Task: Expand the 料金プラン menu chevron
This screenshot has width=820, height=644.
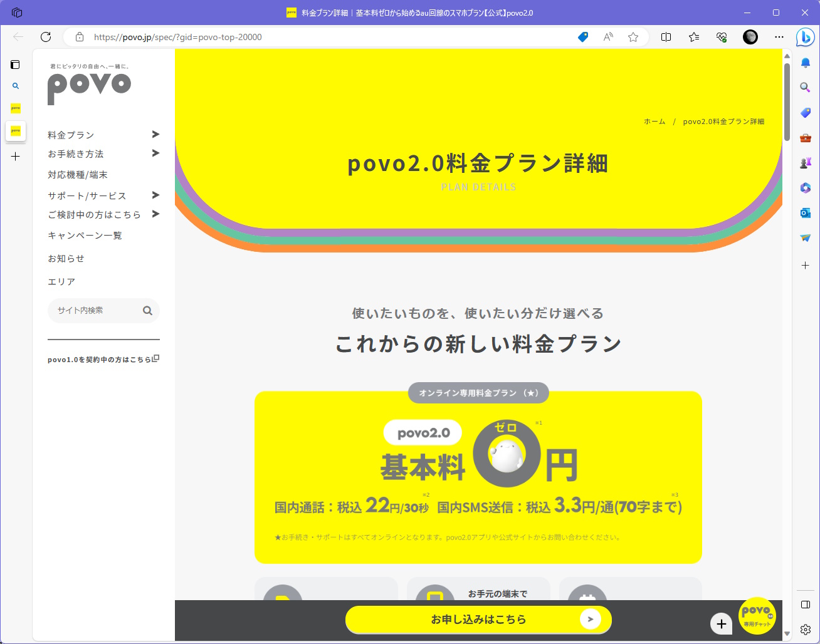Action: (x=155, y=134)
